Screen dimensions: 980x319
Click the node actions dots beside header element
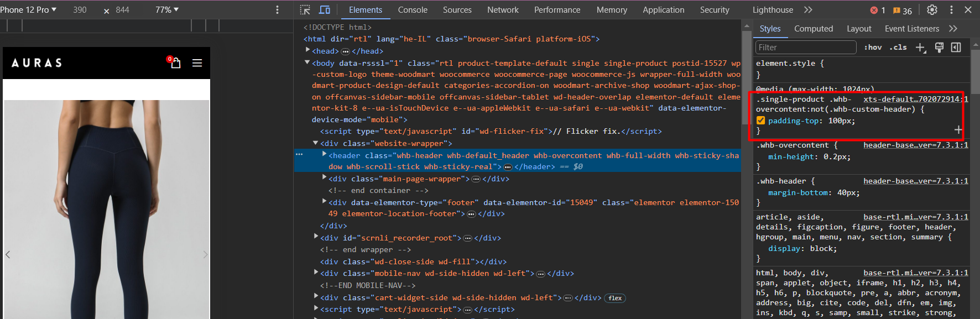click(x=299, y=155)
